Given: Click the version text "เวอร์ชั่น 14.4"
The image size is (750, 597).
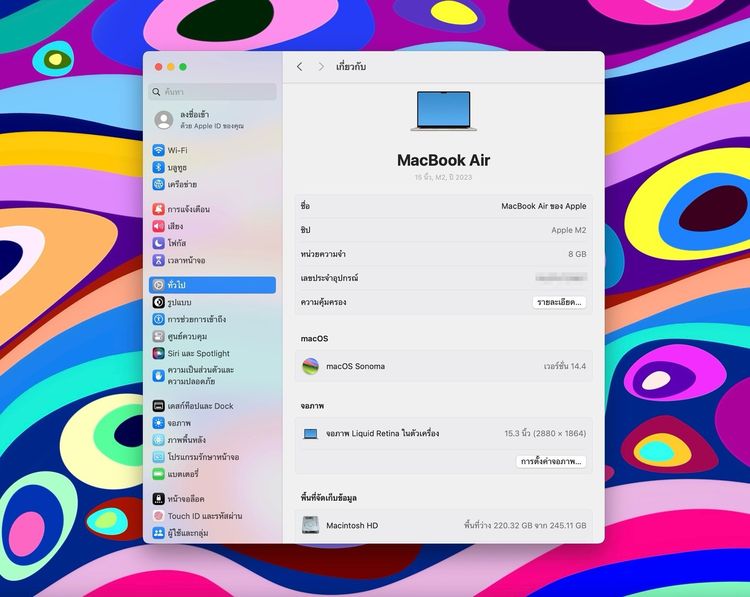Looking at the screenshot, I should coord(565,366).
